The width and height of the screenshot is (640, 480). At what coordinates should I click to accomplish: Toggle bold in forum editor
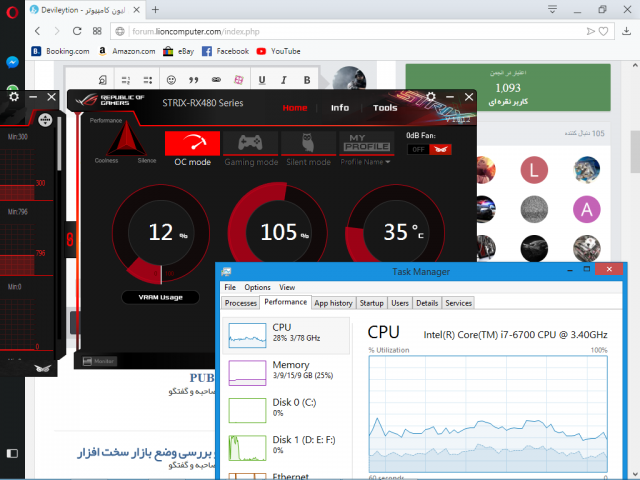coord(307,80)
